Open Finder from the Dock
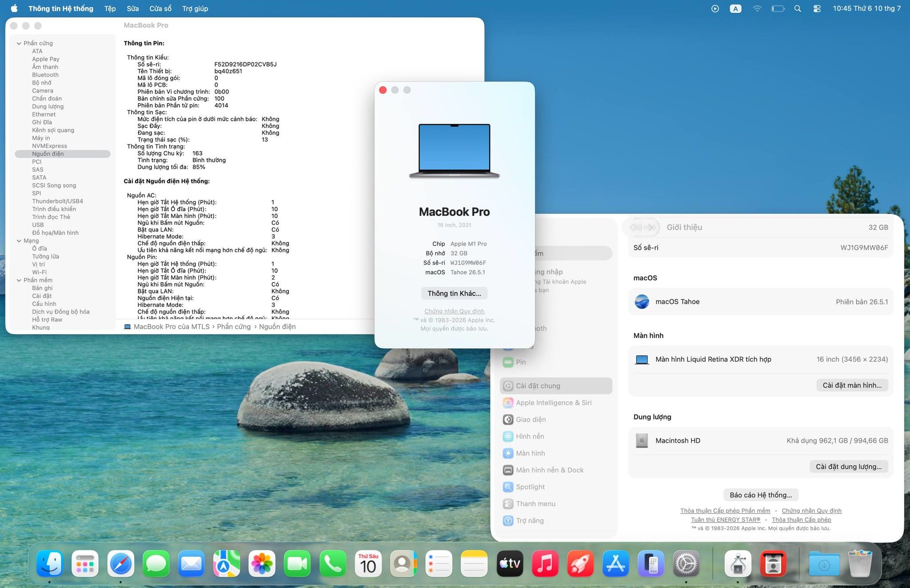Screen dimensions: 910x588 coord(49,564)
